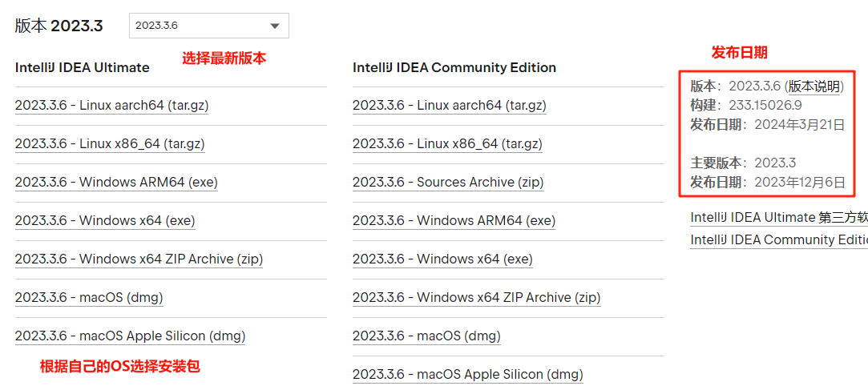Download Community Linux aarch64 tar.gz
Image resolution: width=868 pixels, height=386 pixels.
point(449,106)
